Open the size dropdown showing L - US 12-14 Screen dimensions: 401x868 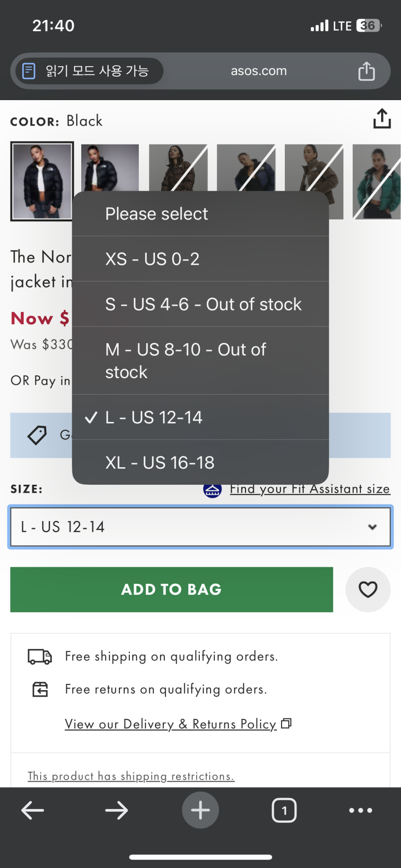(200, 527)
